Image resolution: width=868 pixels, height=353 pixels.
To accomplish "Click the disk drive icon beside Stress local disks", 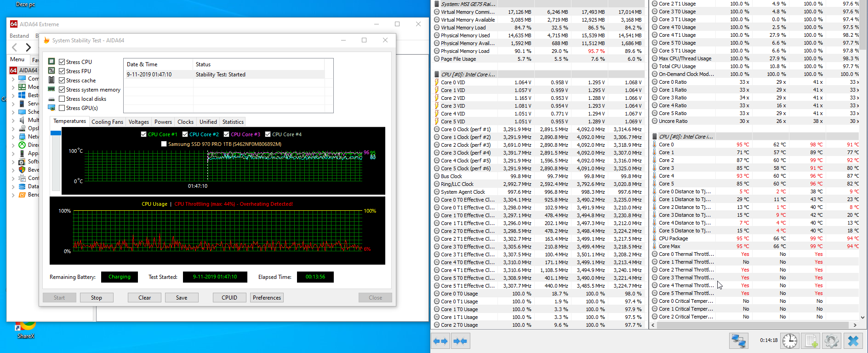I will (x=51, y=99).
